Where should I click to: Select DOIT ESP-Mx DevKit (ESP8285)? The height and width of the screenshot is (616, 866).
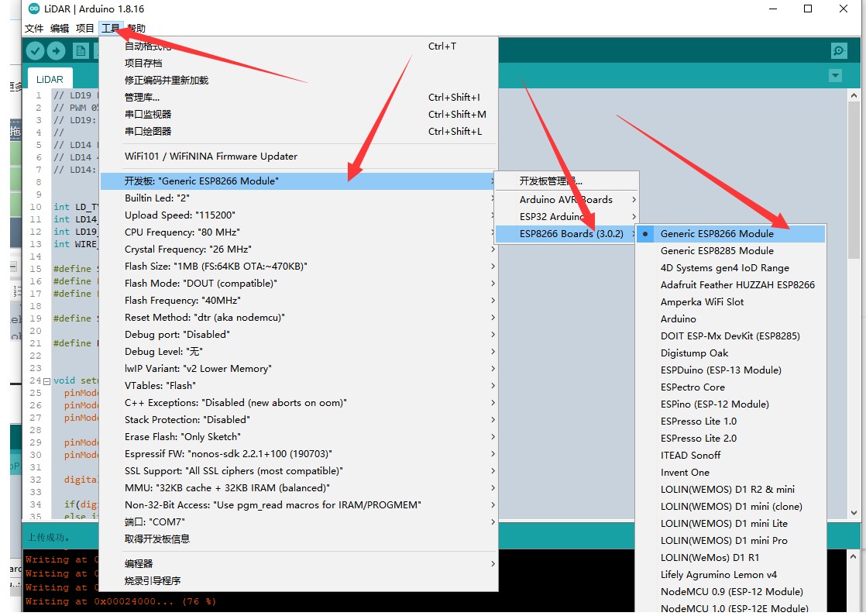click(x=730, y=336)
